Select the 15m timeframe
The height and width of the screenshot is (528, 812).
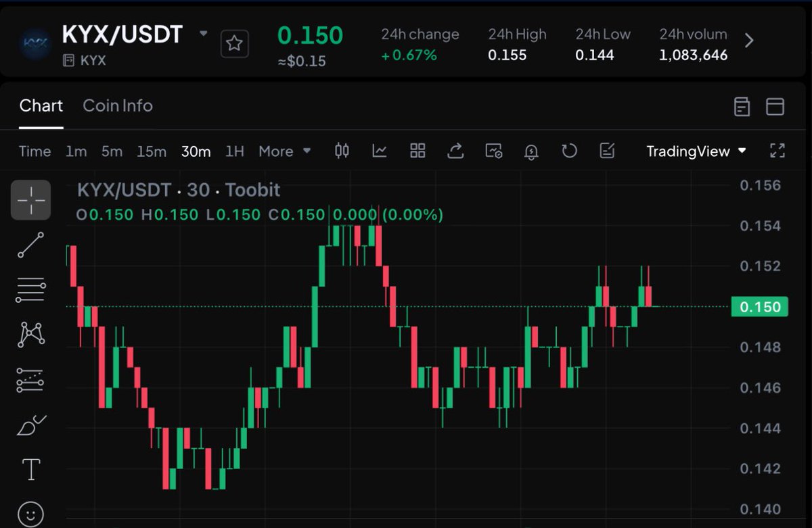click(152, 151)
